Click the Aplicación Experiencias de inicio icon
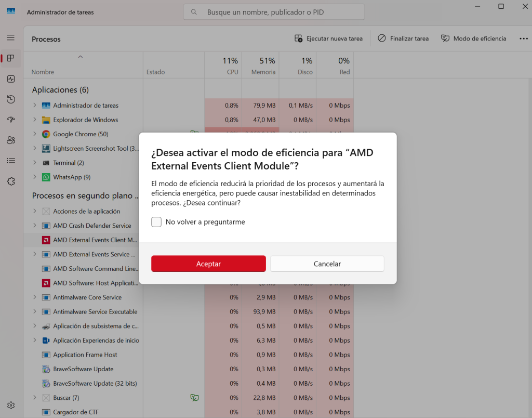Viewport: 532px width, 418px height. pos(46,340)
